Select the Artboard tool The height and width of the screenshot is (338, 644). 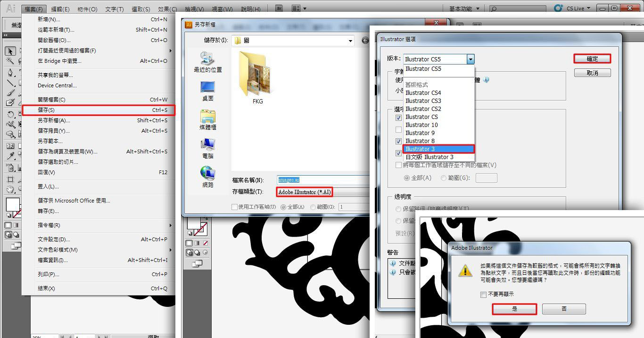click(x=10, y=179)
